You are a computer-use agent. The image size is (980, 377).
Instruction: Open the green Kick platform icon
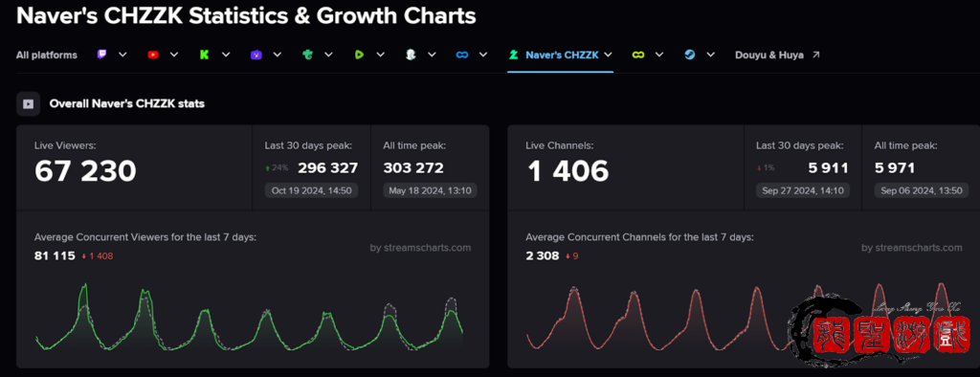(x=205, y=55)
